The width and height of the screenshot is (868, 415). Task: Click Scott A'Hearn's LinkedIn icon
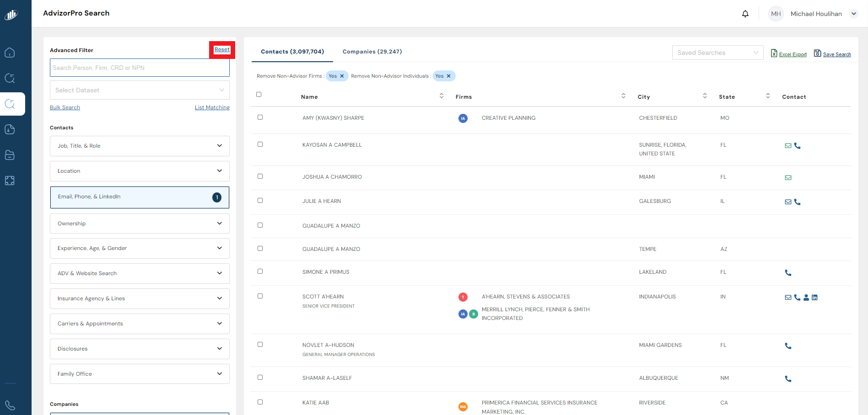[x=814, y=298]
